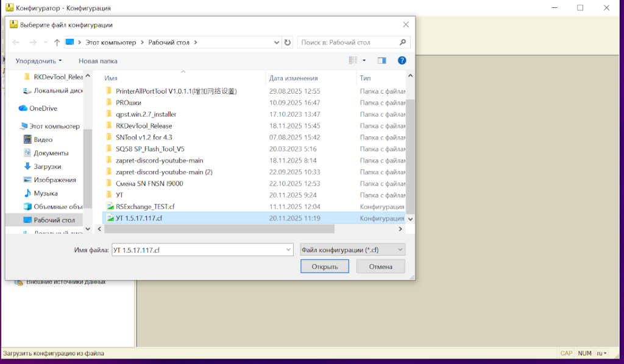Click the change view icon
The image size is (624, 364).
click(353, 61)
